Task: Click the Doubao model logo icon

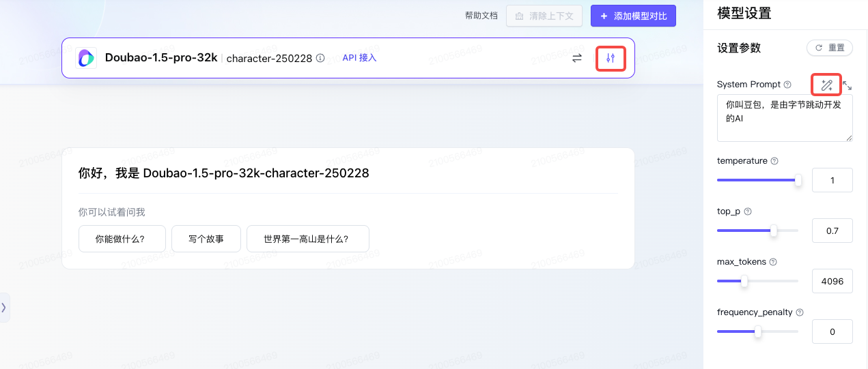Action: point(86,58)
